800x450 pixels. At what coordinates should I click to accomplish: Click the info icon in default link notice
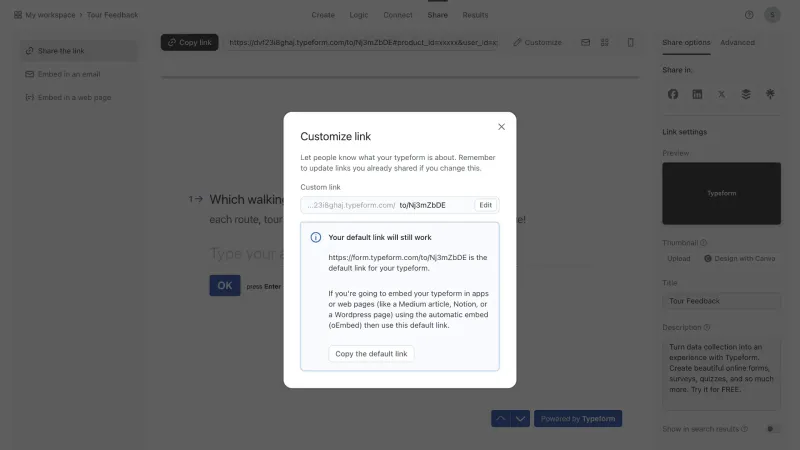(x=316, y=237)
